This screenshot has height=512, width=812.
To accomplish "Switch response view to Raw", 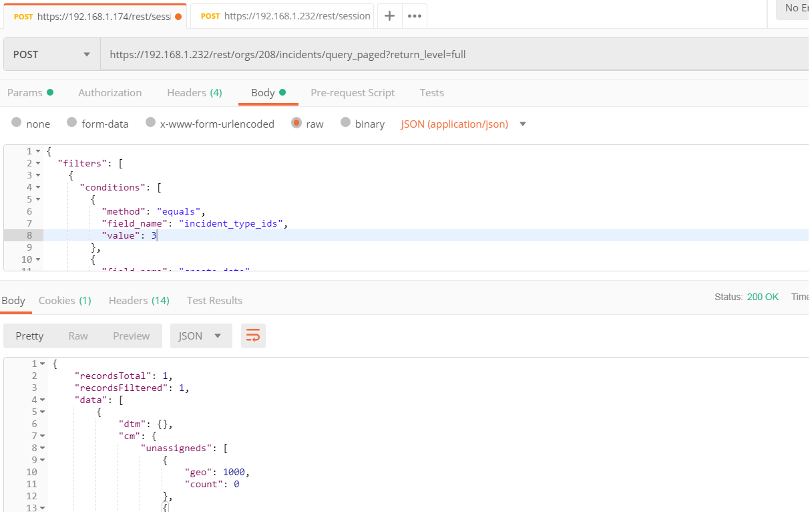I will click(78, 336).
